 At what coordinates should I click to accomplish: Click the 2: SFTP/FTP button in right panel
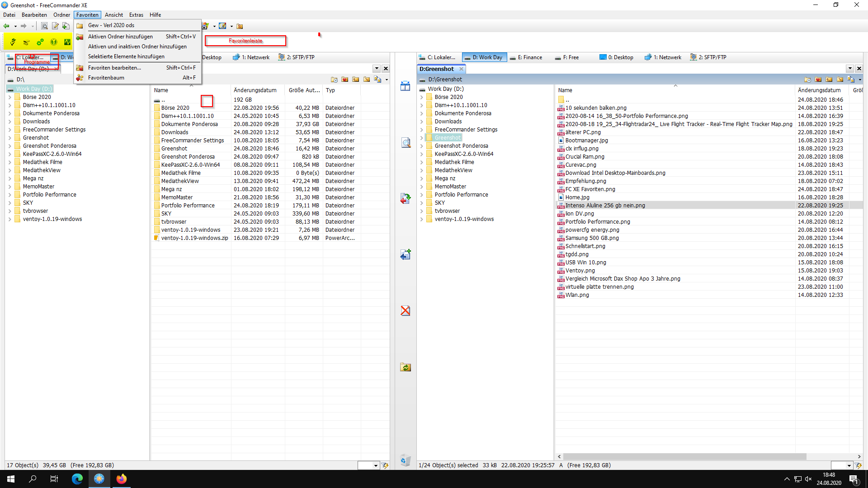(708, 57)
